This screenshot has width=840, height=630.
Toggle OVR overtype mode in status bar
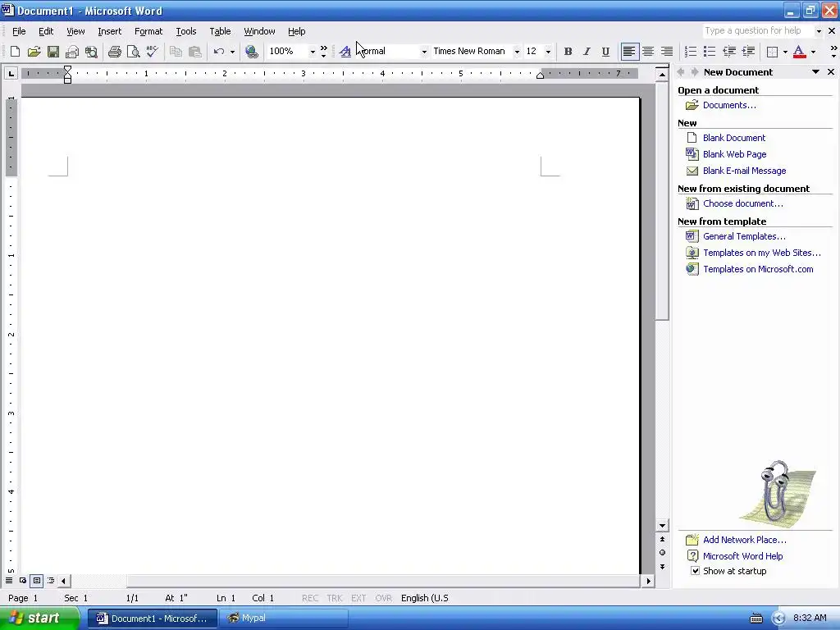[384, 598]
